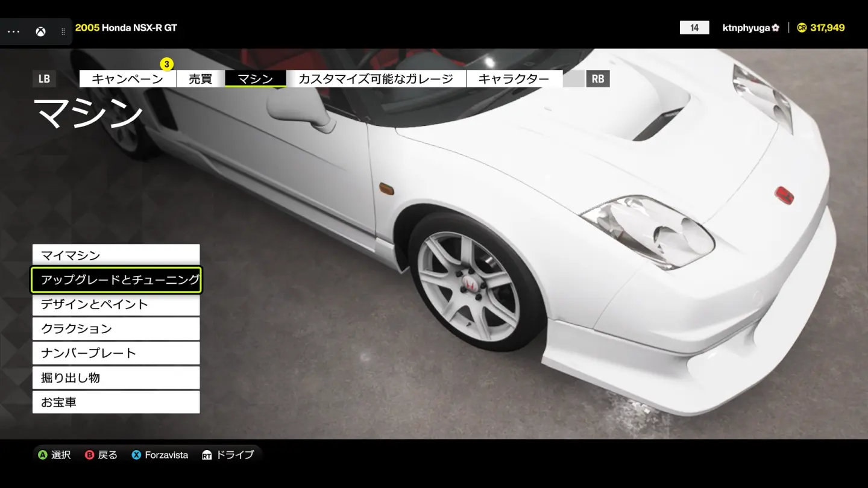Click the RB bumper tab-switch icon

click(598, 79)
